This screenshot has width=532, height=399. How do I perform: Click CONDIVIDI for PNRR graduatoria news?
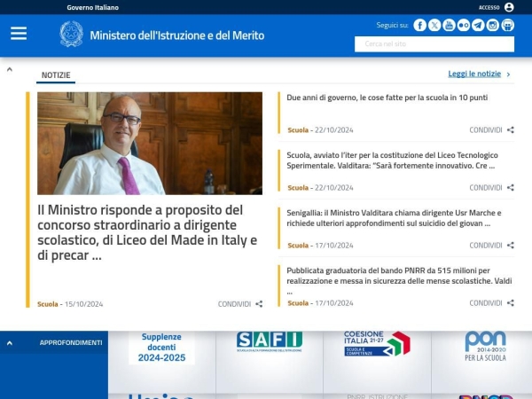(486, 303)
